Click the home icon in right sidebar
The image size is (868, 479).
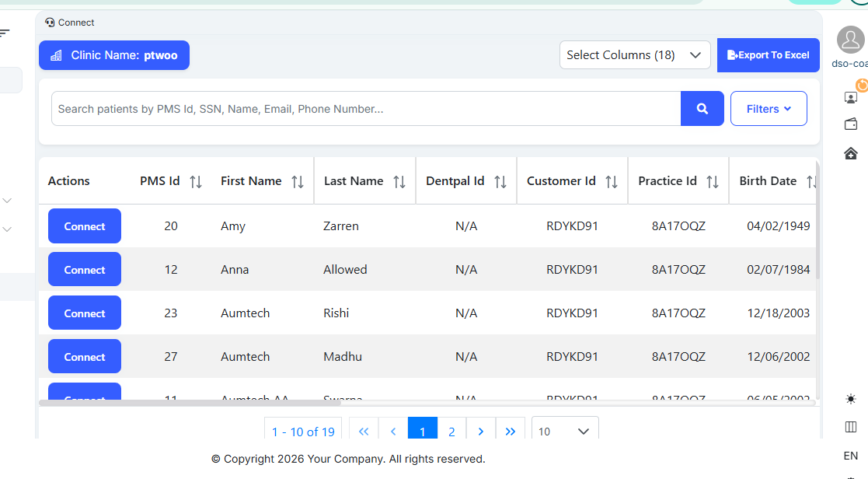(x=850, y=153)
